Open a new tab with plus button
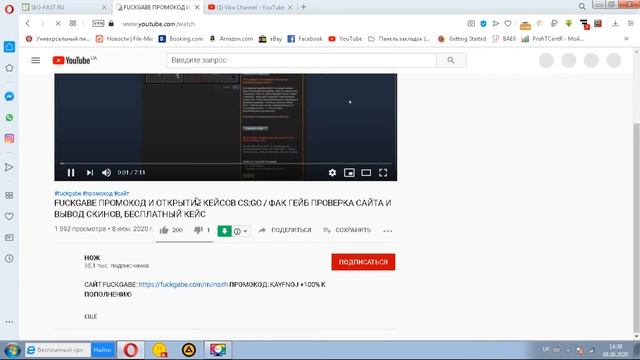 [x=303, y=7]
